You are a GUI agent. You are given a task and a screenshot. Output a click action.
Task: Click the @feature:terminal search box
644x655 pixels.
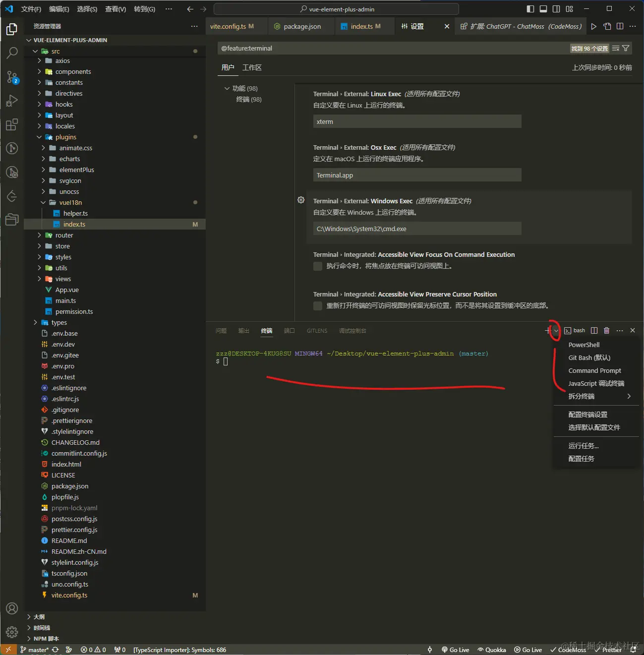point(393,48)
